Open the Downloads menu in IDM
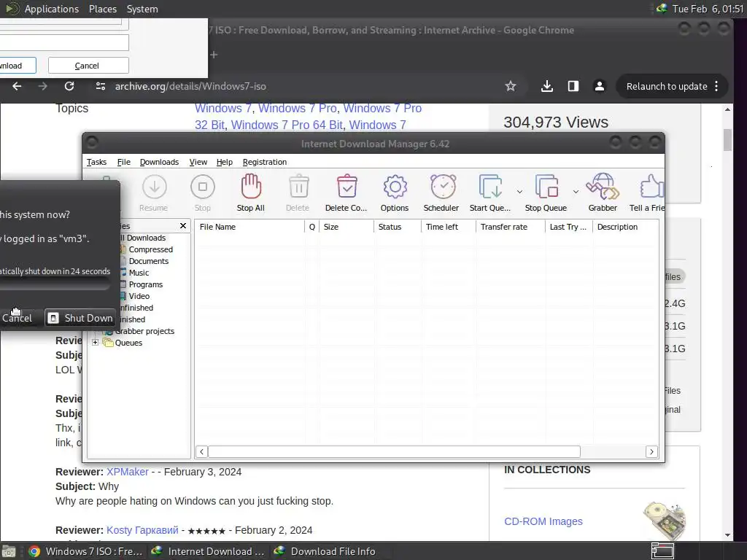The width and height of the screenshot is (747, 560). (x=159, y=162)
